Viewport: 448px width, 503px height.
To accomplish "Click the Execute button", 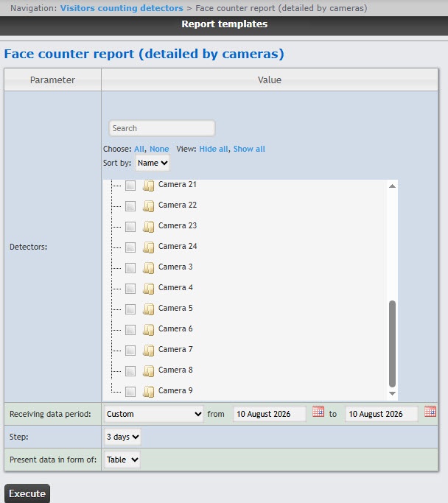I will click(27, 493).
